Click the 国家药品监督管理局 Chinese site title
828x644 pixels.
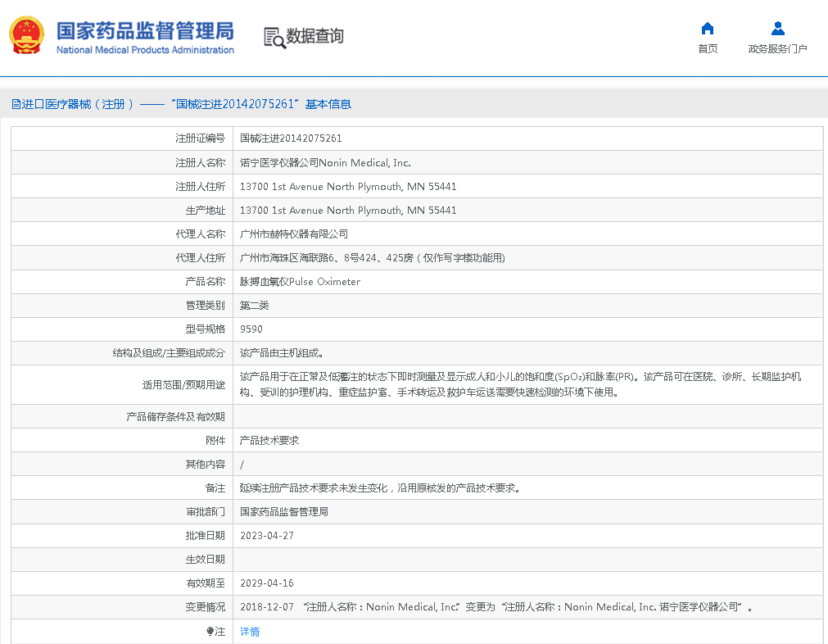145,30
